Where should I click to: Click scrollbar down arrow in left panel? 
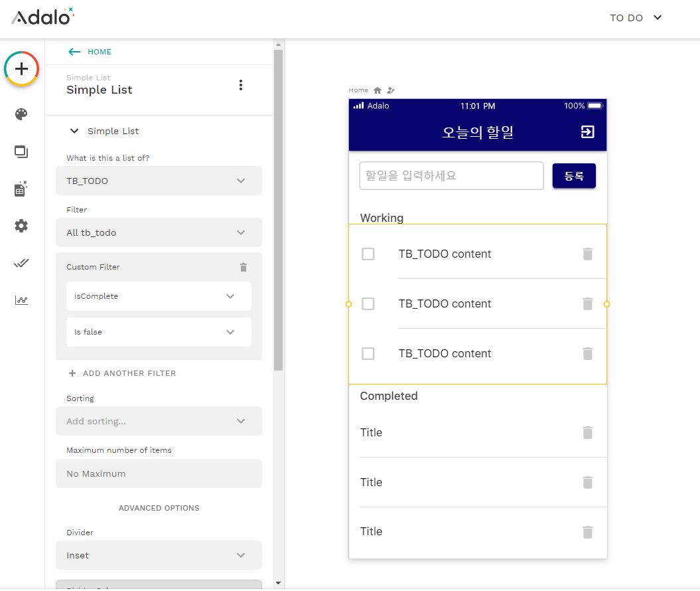tap(278, 583)
